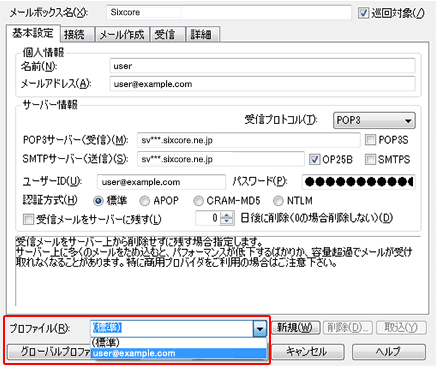Click the パスワード field
The image size is (436, 366).
pos(358,182)
